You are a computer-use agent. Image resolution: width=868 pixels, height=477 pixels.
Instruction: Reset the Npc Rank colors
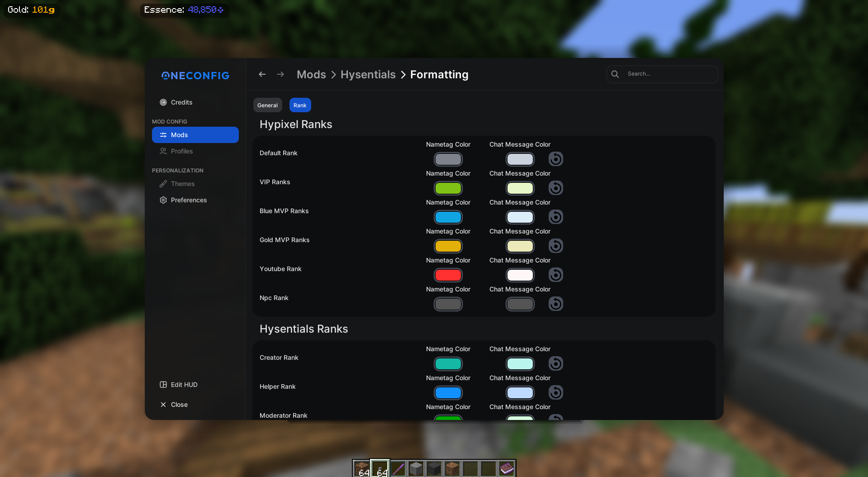point(555,304)
